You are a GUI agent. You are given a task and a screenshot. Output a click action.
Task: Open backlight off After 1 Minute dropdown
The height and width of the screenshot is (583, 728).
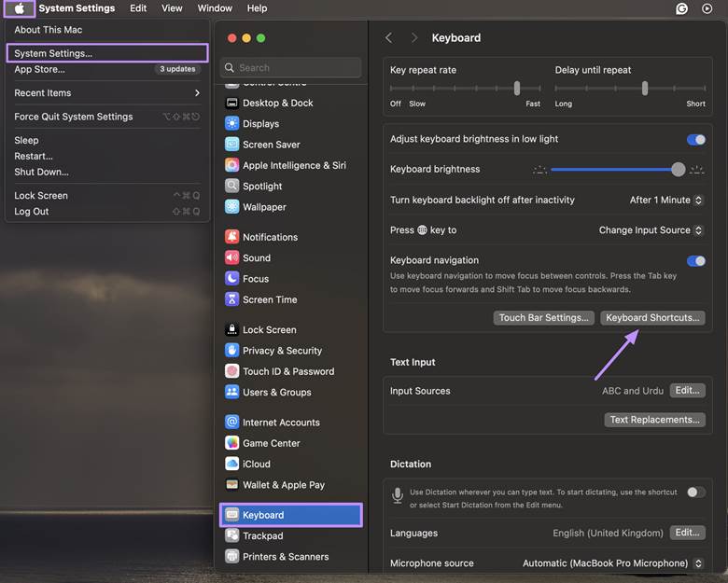(666, 200)
